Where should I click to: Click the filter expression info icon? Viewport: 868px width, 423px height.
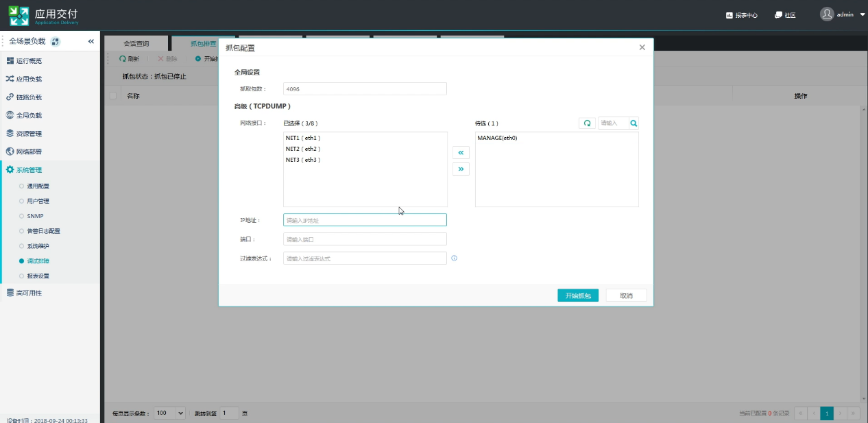[x=454, y=258]
